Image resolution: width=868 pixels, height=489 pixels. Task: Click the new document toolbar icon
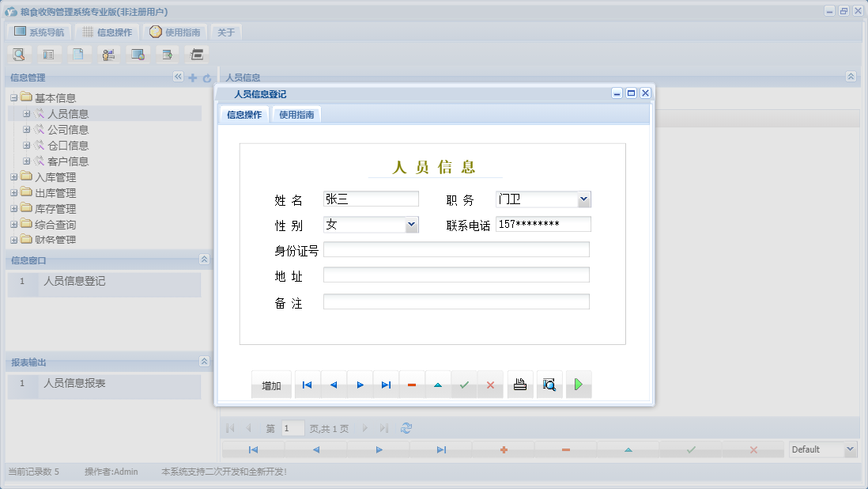tap(79, 54)
